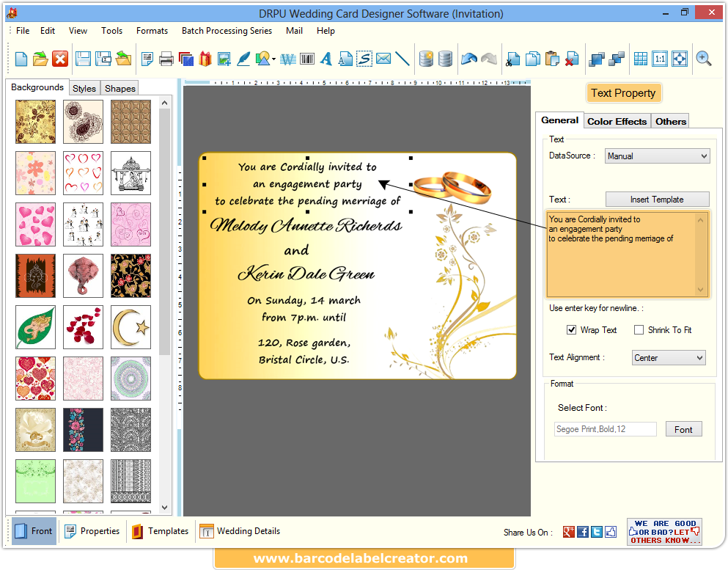Click the Redo arrow icon
Viewport: 728px width, 570px height.
(489, 59)
